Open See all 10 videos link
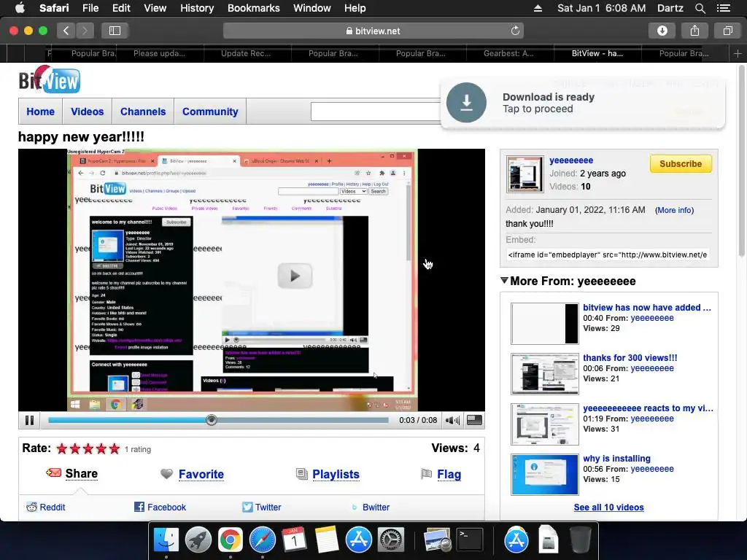 click(x=608, y=507)
